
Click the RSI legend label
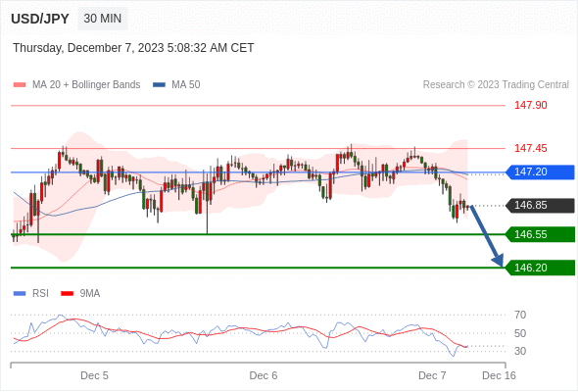click(40, 294)
